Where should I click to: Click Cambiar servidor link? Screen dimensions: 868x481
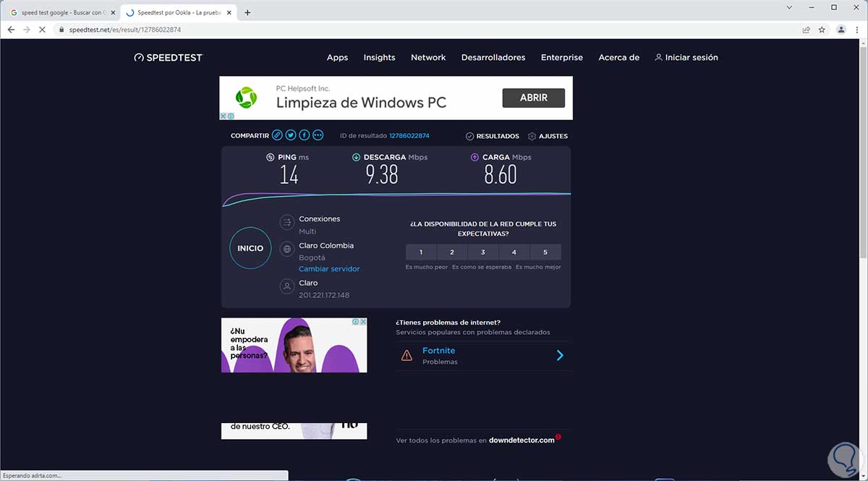coord(329,269)
